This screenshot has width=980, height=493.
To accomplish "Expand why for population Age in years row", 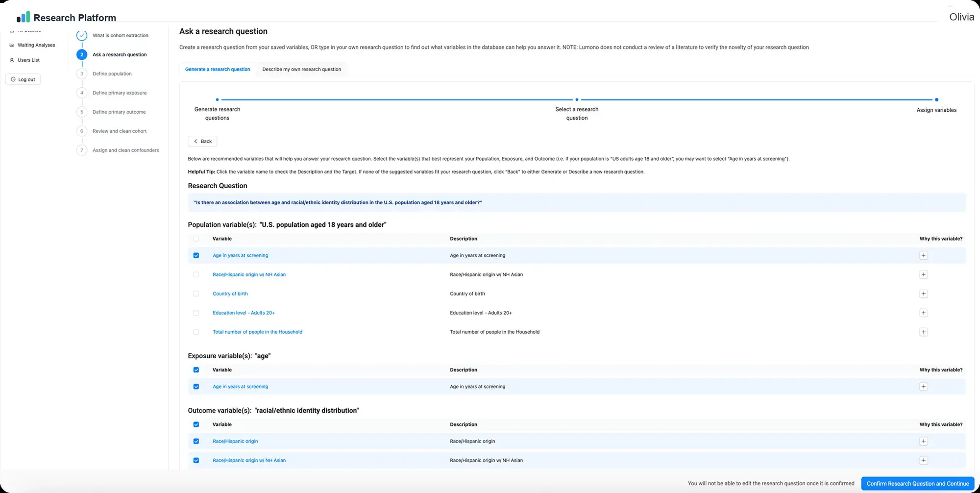I will click(923, 255).
